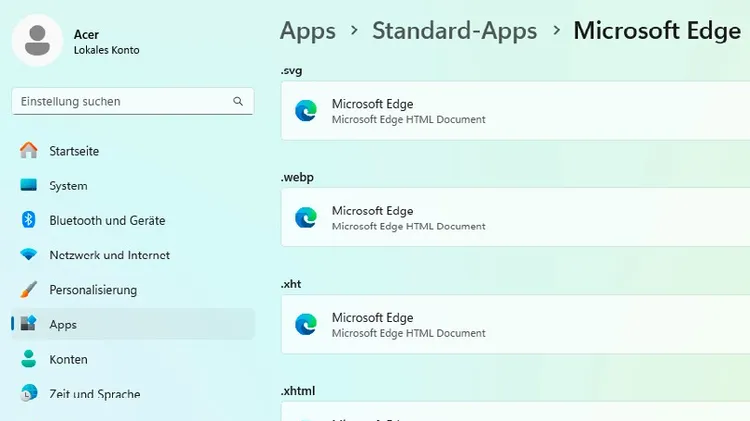750x421 pixels.
Task: Click the magnifier icon in the search box
Action: tap(238, 101)
